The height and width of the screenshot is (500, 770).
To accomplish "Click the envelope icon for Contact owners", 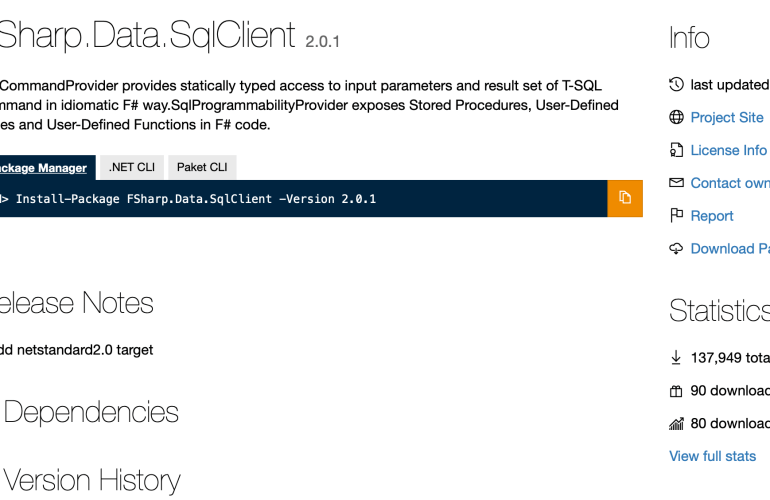I will tap(676, 183).
